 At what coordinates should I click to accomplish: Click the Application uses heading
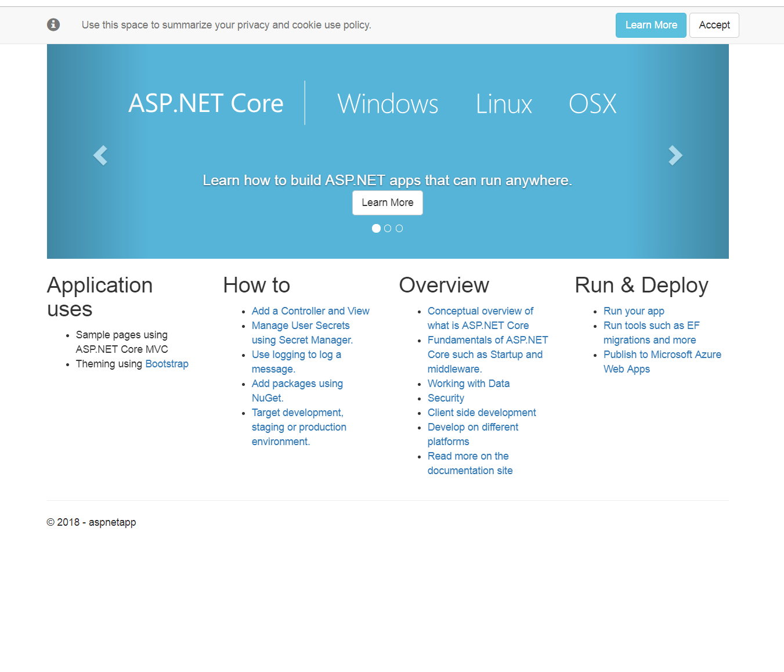pos(100,297)
